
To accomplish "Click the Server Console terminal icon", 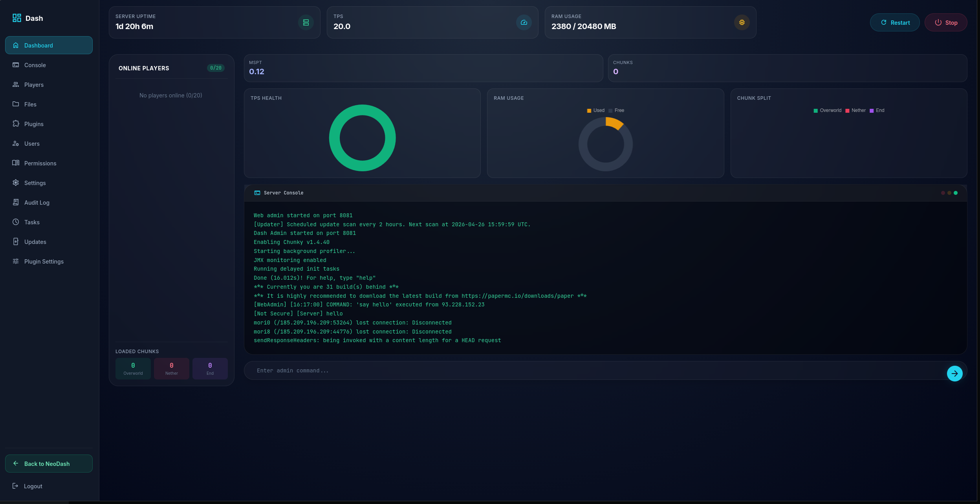I will (x=257, y=193).
